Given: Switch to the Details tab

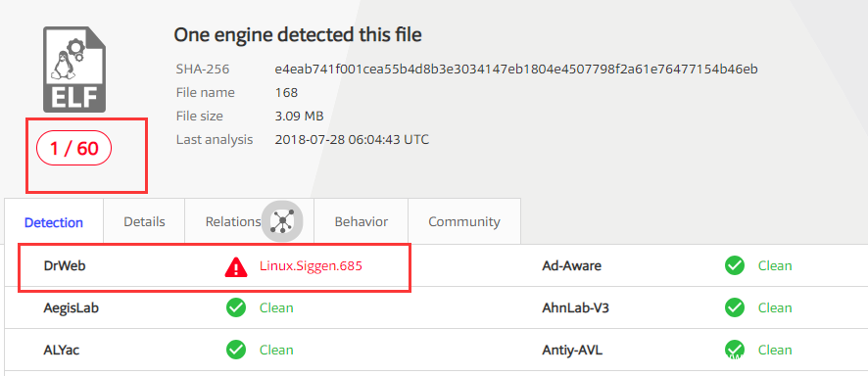Looking at the screenshot, I should click(144, 221).
